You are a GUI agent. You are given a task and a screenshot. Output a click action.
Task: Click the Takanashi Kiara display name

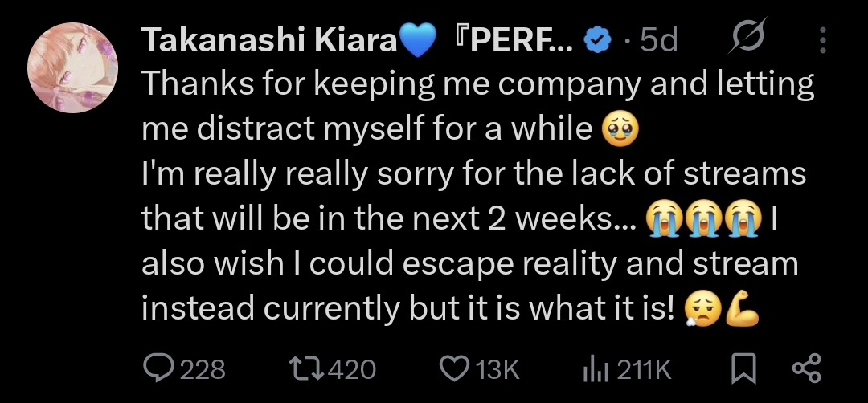[268, 40]
